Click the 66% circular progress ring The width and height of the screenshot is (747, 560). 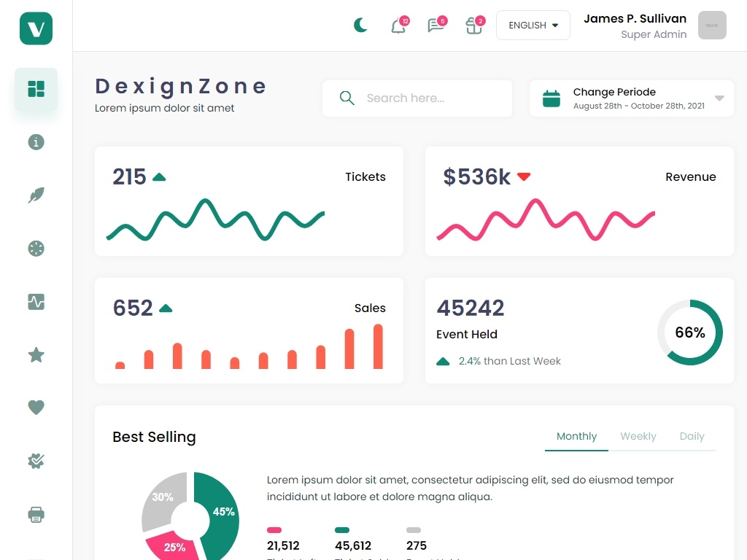tap(690, 332)
